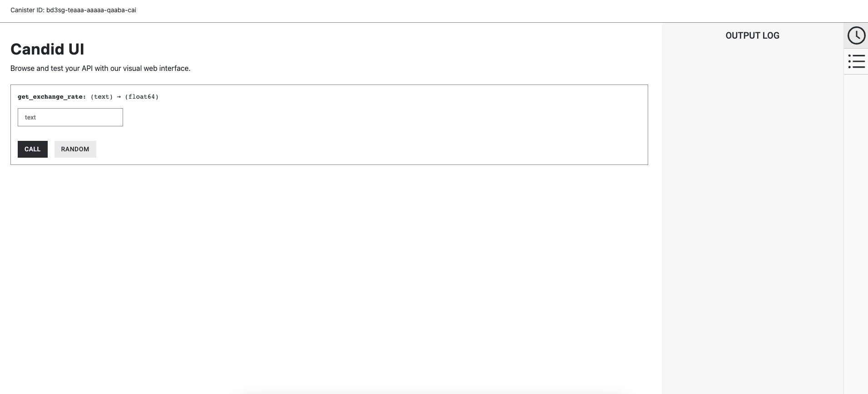Image resolution: width=868 pixels, height=394 pixels.
Task: Click the Candid UI title
Action: pyautogui.click(x=47, y=49)
